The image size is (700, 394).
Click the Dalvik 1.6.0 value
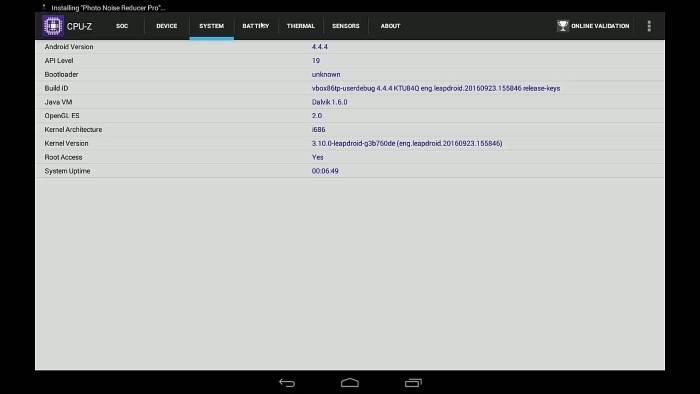click(x=329, y=102)
